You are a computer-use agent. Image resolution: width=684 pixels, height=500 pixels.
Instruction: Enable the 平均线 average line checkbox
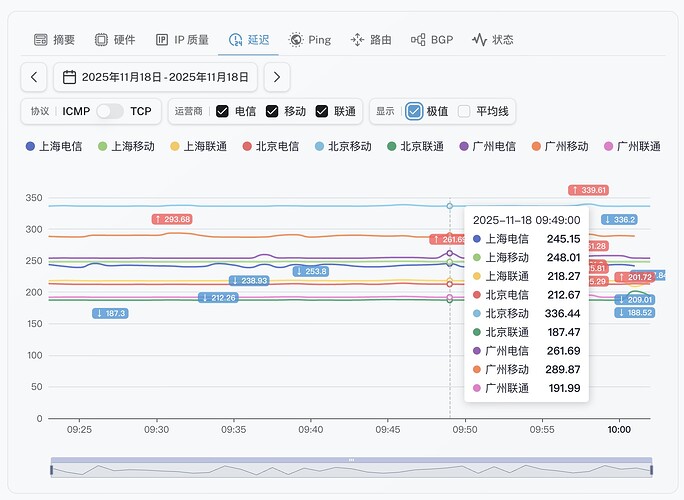click(464, 111)
